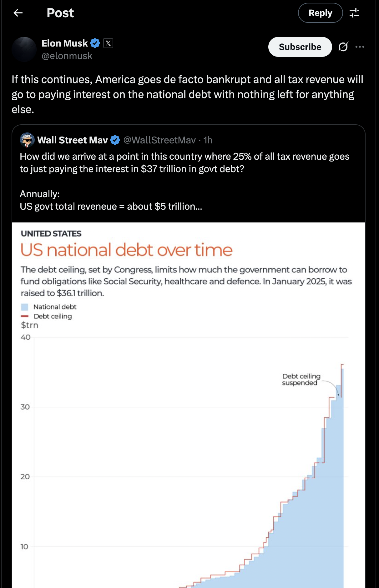This screenshot has width=379, height=588.
Task: Open the US national debt chart image
Action: point(189,405)
